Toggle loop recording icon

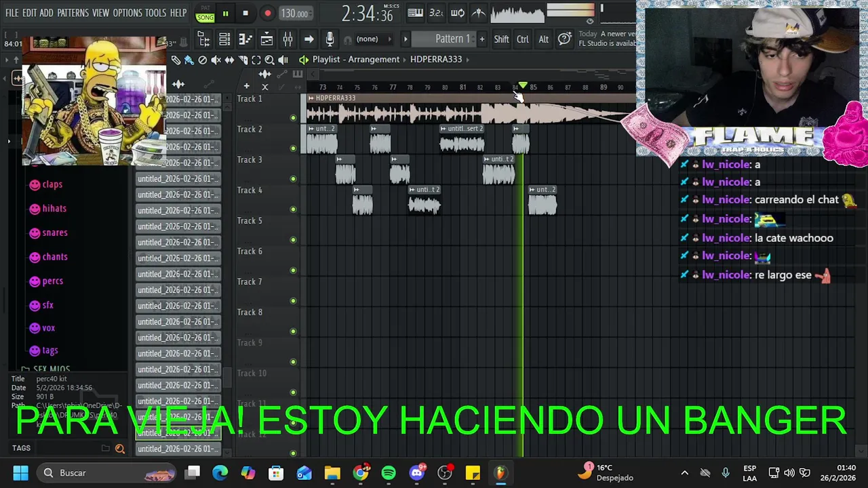pos(458,13)
